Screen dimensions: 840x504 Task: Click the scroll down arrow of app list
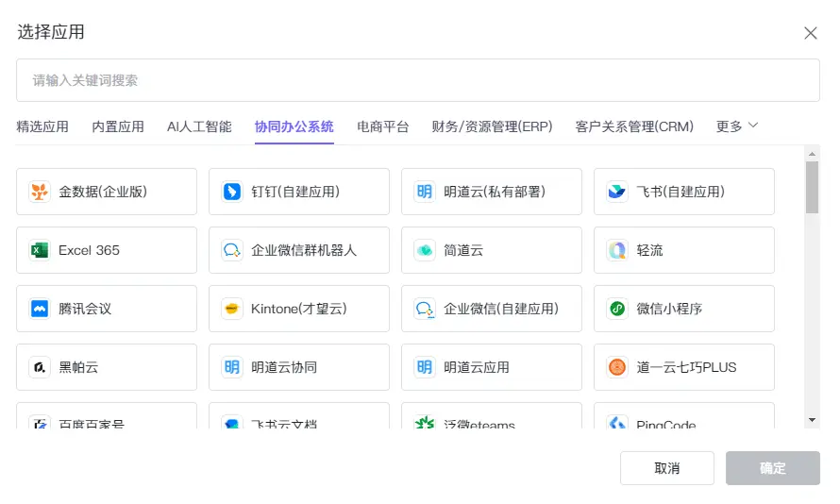(812, 419)
